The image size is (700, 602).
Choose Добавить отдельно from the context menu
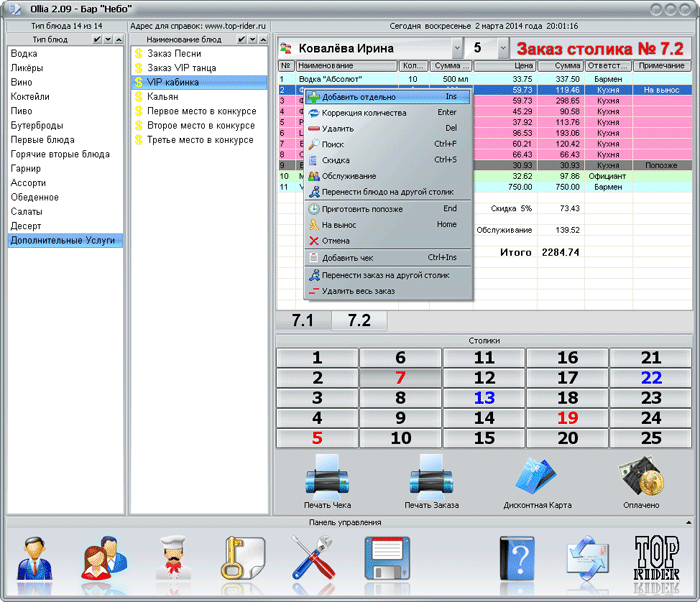pos(358,97)
